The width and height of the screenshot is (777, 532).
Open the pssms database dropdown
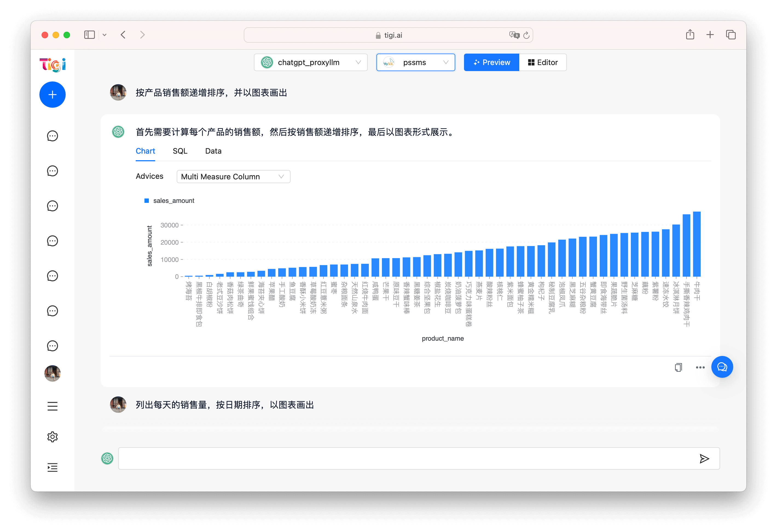(x=415, y=63)
